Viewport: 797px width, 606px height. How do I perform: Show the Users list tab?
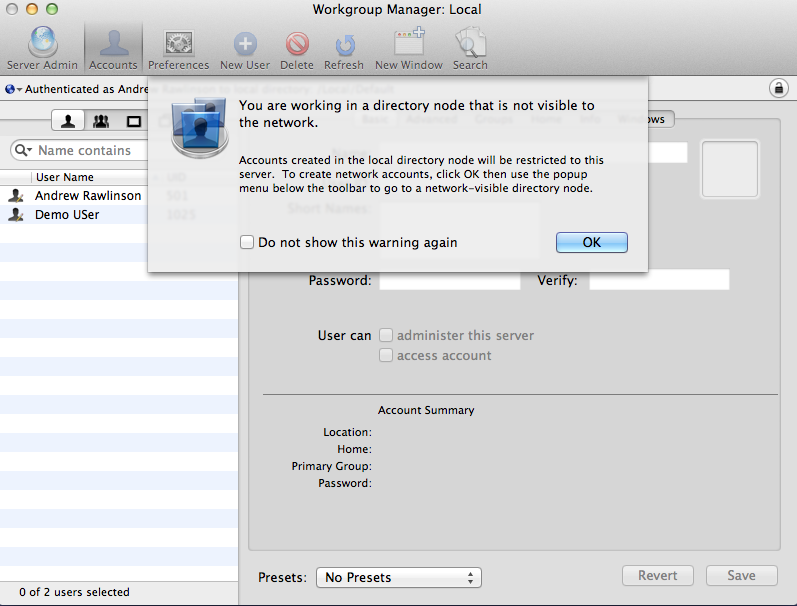[x=68, y=121]
